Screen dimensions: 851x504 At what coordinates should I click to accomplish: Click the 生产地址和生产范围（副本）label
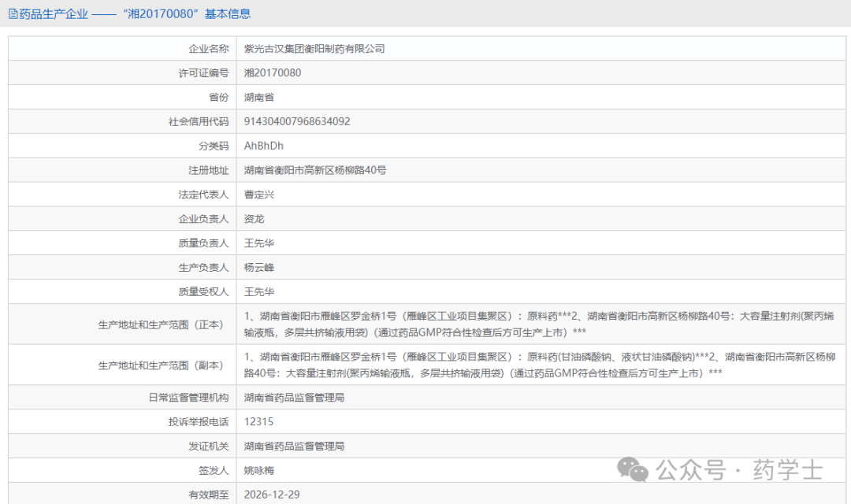click(x=163, y=365)
